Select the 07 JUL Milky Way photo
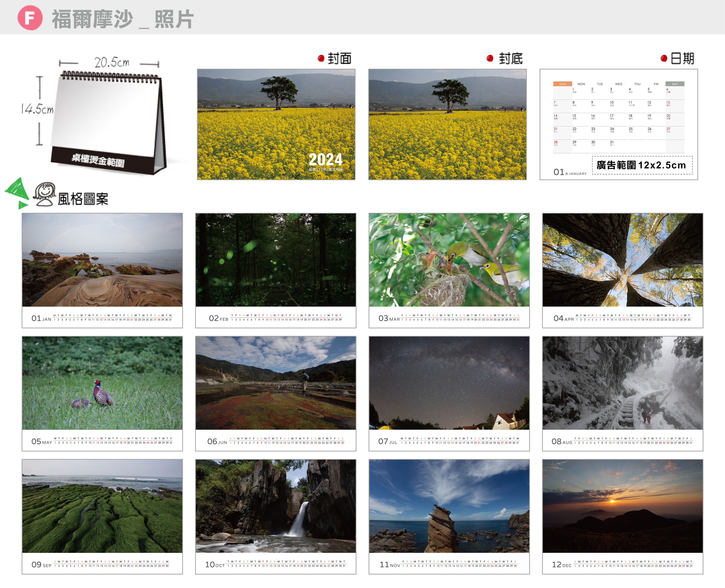The height and width of the screenshot is (588, 725). (x=449, y=383)
